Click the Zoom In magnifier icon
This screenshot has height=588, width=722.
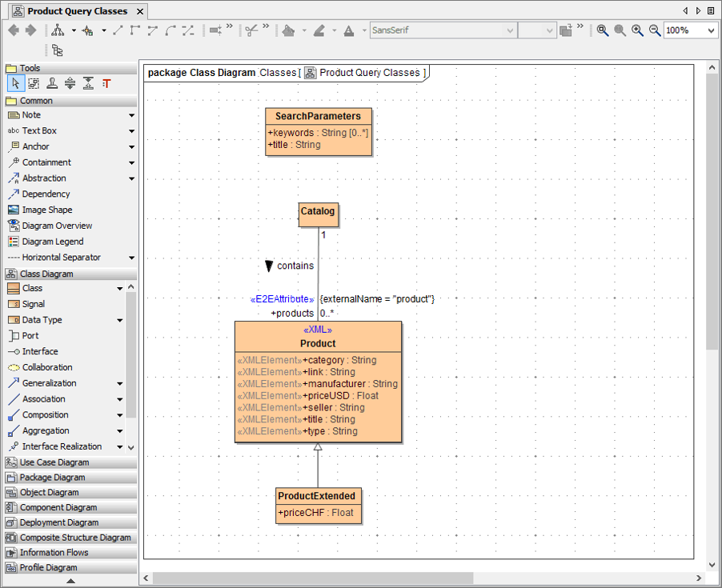click(637, 30)
